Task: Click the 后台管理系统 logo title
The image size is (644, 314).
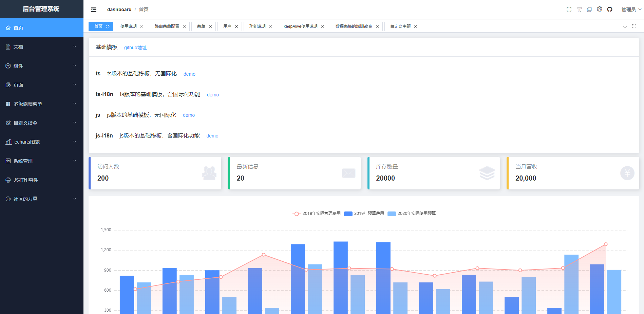Action: (x=41, y=9)
